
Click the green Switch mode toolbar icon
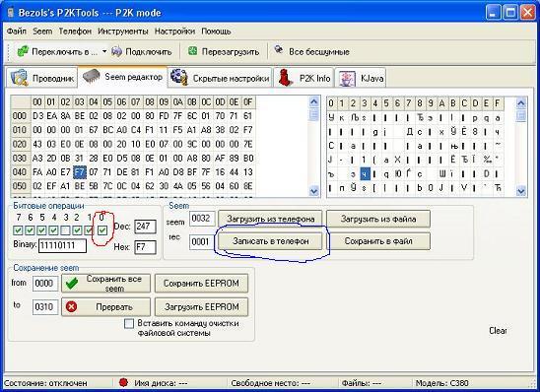(x=23, y=51)
